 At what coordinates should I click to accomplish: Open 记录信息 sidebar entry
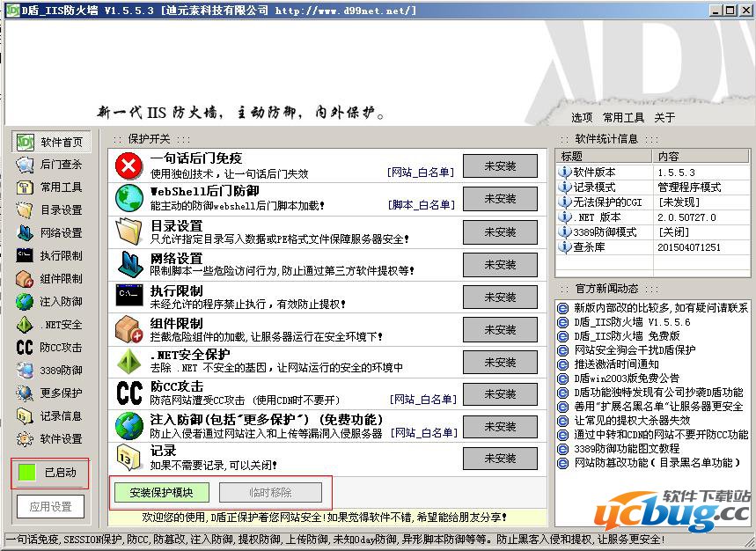51,416
